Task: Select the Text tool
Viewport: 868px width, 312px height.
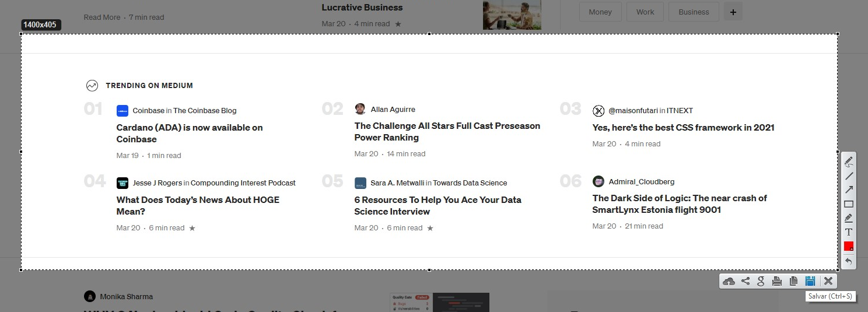Action: 849,232
